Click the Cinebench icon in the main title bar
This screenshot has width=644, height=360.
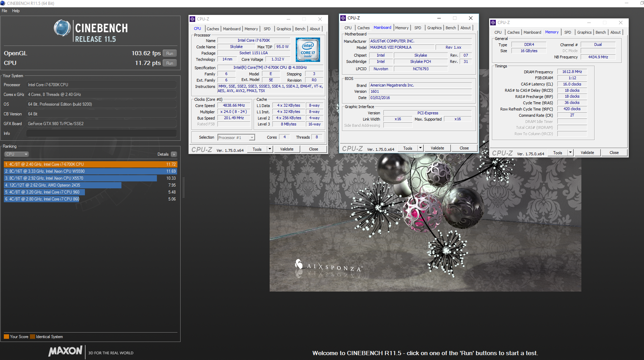(x=3, y=3)
